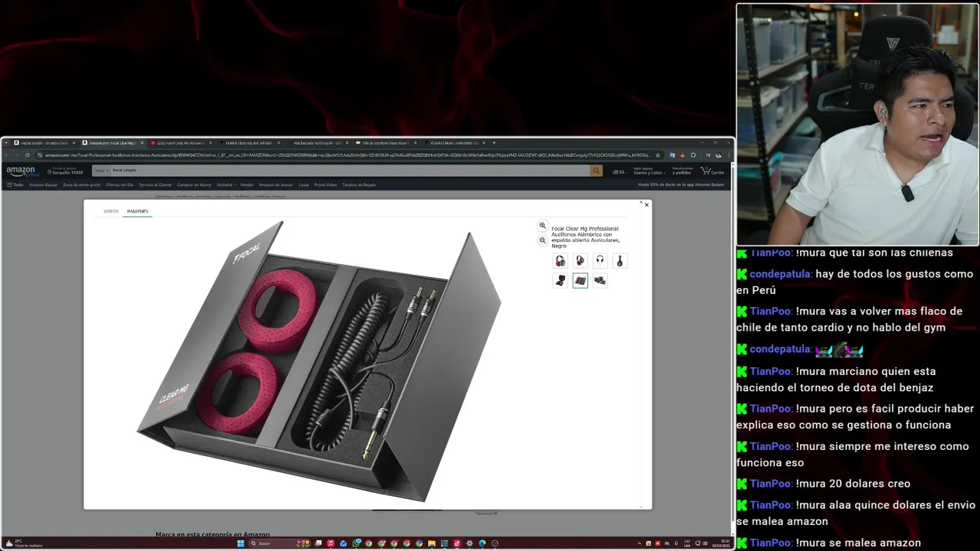
Task: Zoom in on the product image
Action: click(542, 226)
